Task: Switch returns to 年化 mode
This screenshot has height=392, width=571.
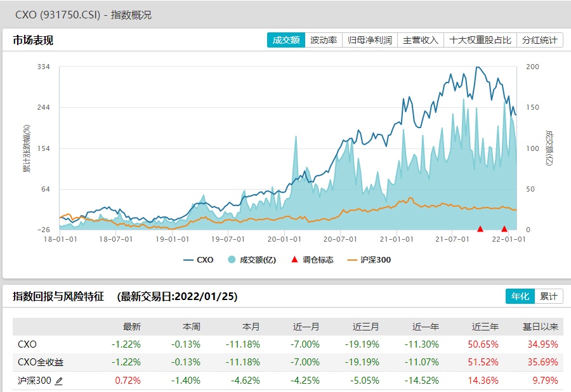Action: [520, 296]
